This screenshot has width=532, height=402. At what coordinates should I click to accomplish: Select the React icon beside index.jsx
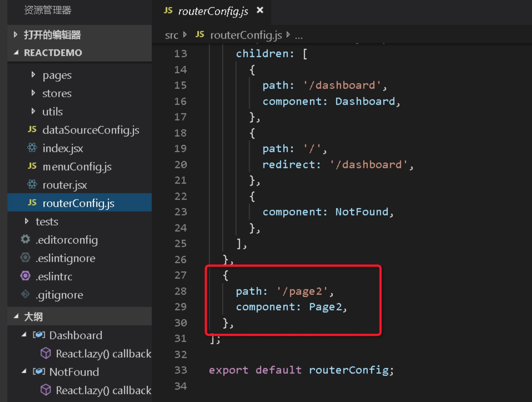pyautogui.click(x=32, y=148)
